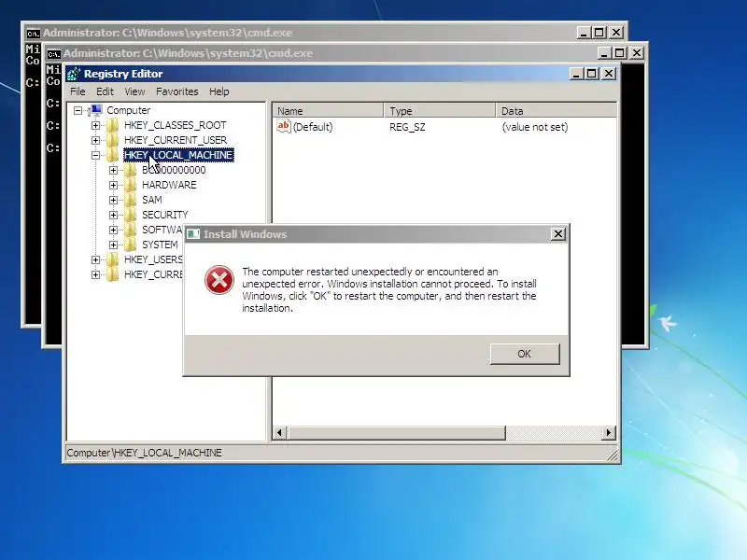Open the View menu in Registry Editor

(x=134, y=91)
